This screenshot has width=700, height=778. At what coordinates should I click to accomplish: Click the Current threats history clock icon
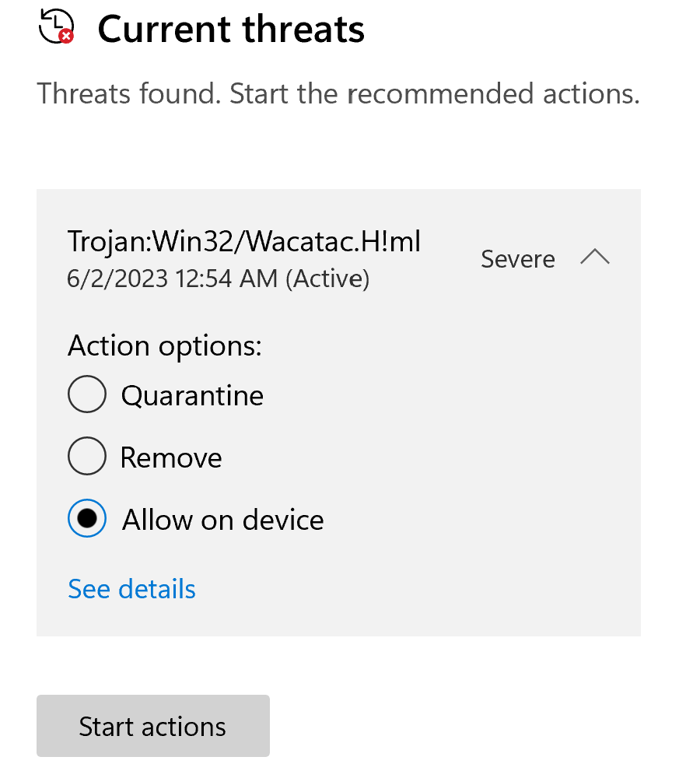(54, 25)
